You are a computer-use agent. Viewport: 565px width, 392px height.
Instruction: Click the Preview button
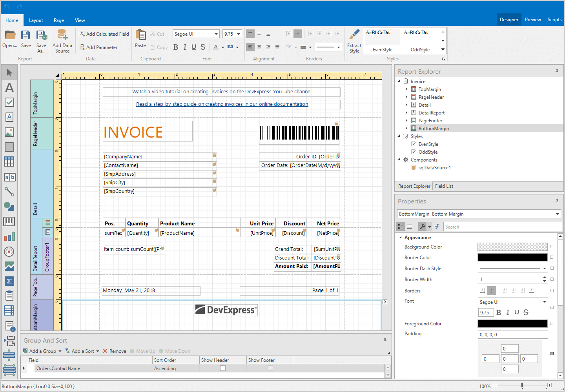[x=532, y=20]
